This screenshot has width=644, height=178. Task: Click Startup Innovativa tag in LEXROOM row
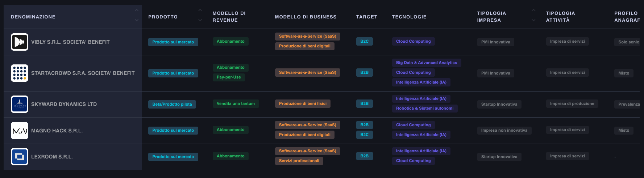pos(499,157)
